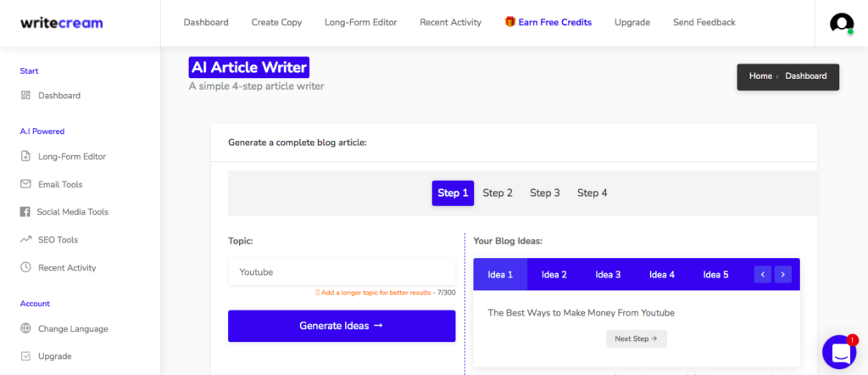Open Create Copy in top navigation
This screenshot has height=375, width=868.
pos(277,23)
